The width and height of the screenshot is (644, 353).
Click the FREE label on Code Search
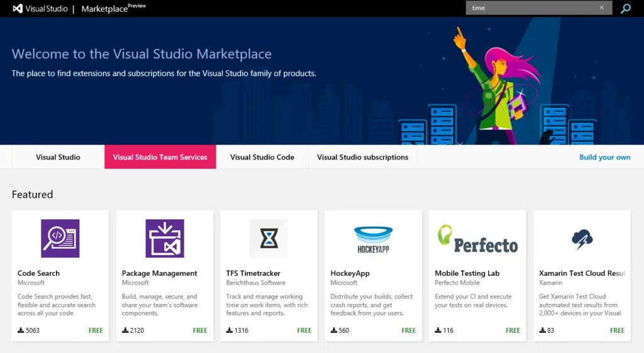tap(96, 330)
